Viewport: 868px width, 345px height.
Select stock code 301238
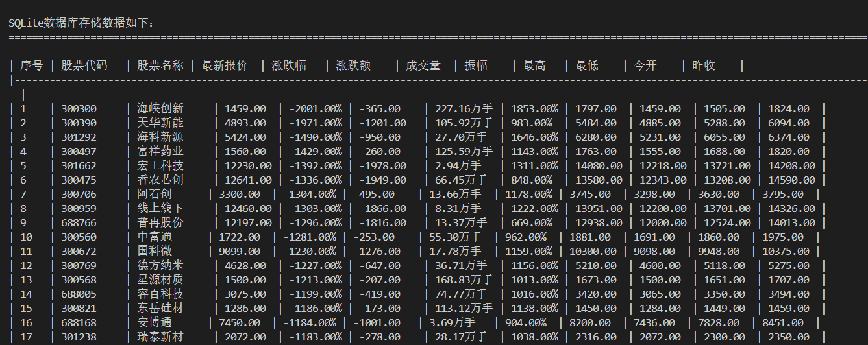point(79,337)
